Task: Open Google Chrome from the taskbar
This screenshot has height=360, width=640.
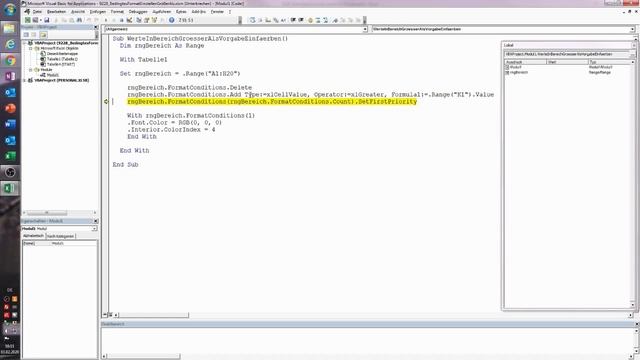Action: (x=10, y=60)
